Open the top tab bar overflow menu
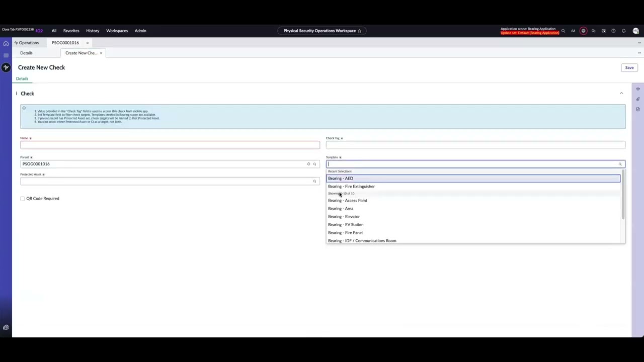The width and height of the screenshot is (644, 362). (639, 43)
